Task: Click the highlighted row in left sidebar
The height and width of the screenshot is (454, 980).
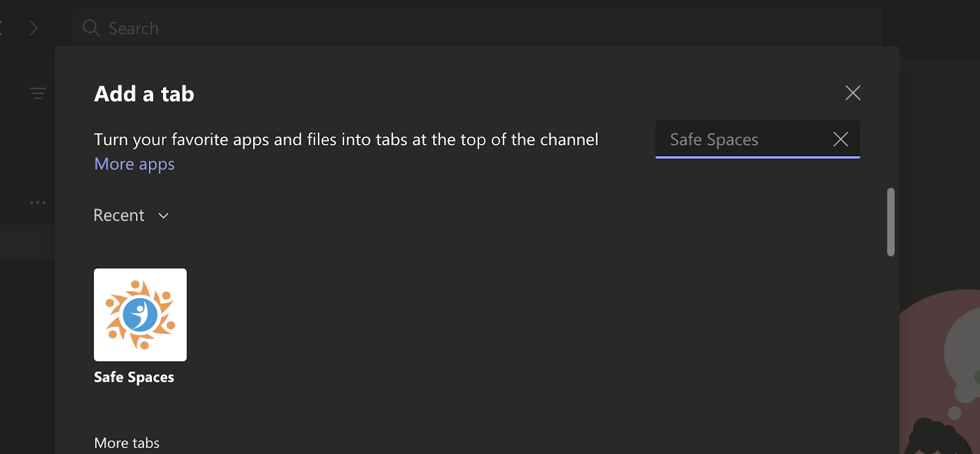Action: click(27, 241)
